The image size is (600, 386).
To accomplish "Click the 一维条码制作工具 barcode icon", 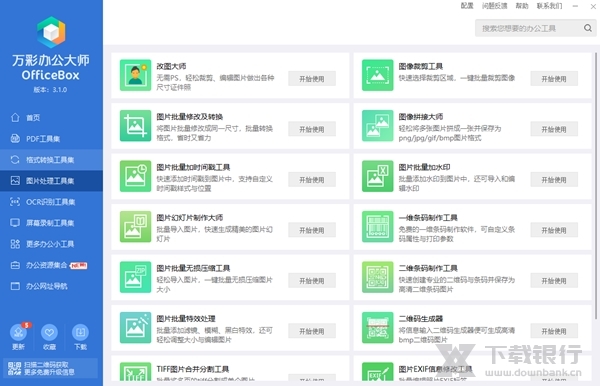I will click(377, 227).
